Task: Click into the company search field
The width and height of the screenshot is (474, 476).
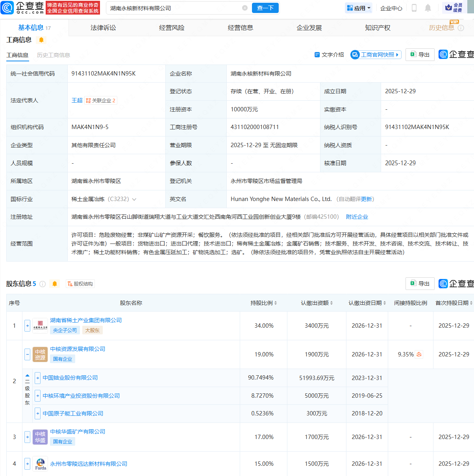Action: point(173,8)
